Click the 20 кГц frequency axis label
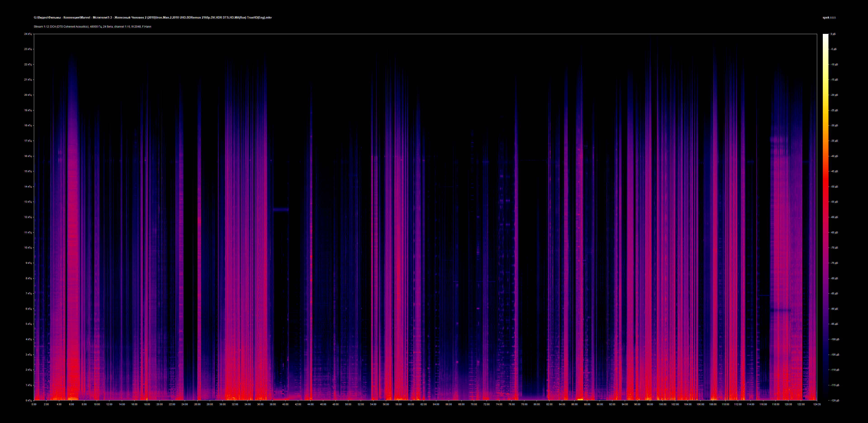The width and height of the screenshot is (868, 423). point(28,95)
